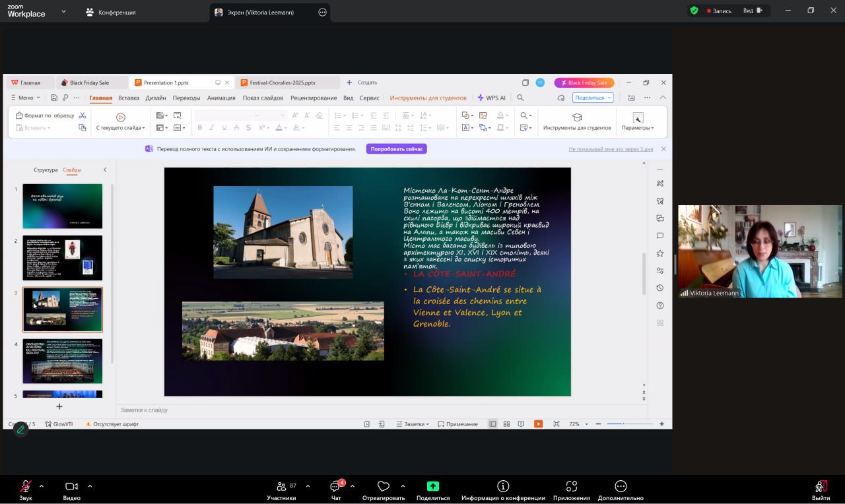Screen dimensions: 845x504
Task: Open Информация о конференции info icon
Action: [x=503, y=486]
